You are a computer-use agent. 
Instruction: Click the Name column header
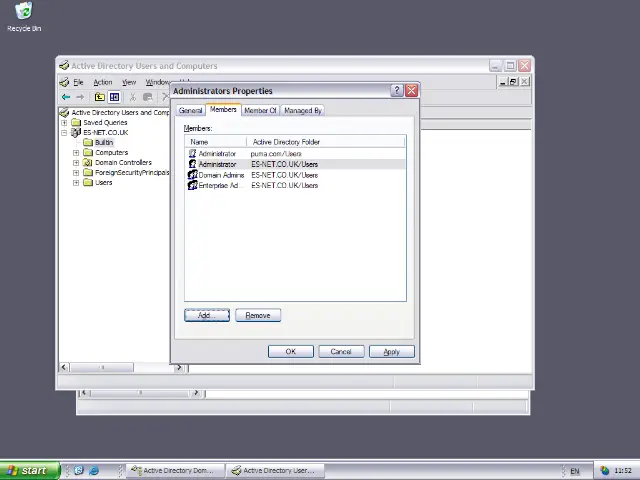(x=216, y=142)
